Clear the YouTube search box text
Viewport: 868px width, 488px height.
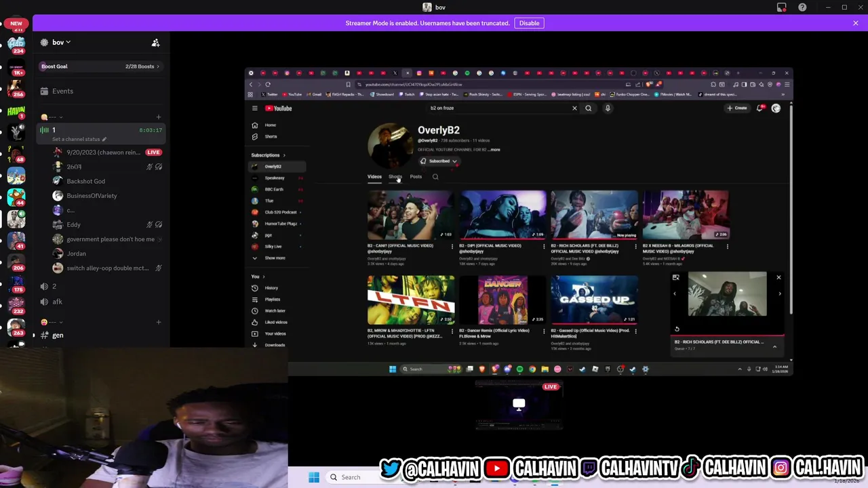coord(574,108)
